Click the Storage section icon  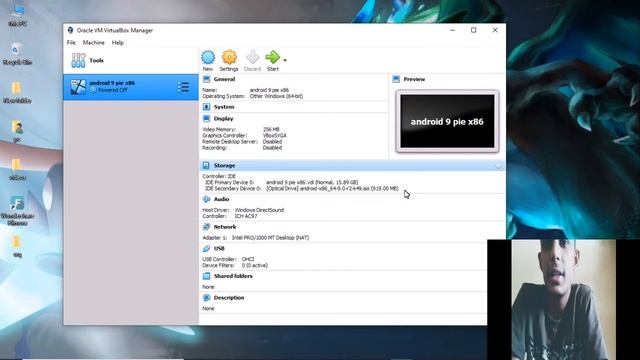[206, 165]
